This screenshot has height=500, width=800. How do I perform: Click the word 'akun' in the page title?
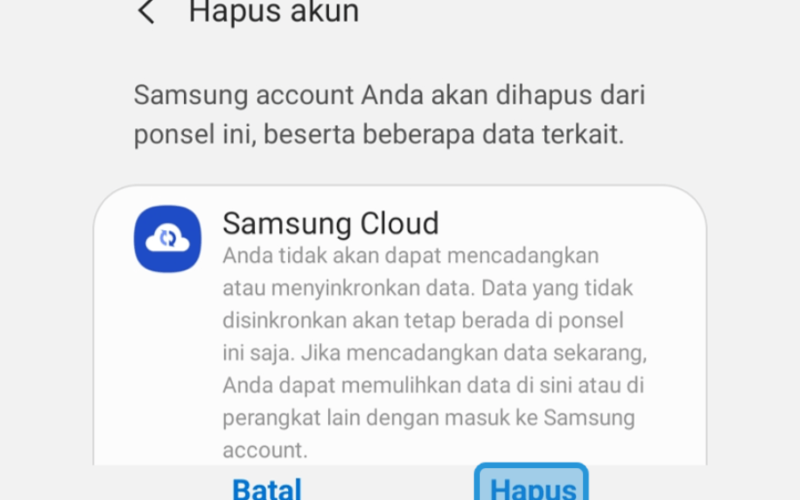click(325, 12)
